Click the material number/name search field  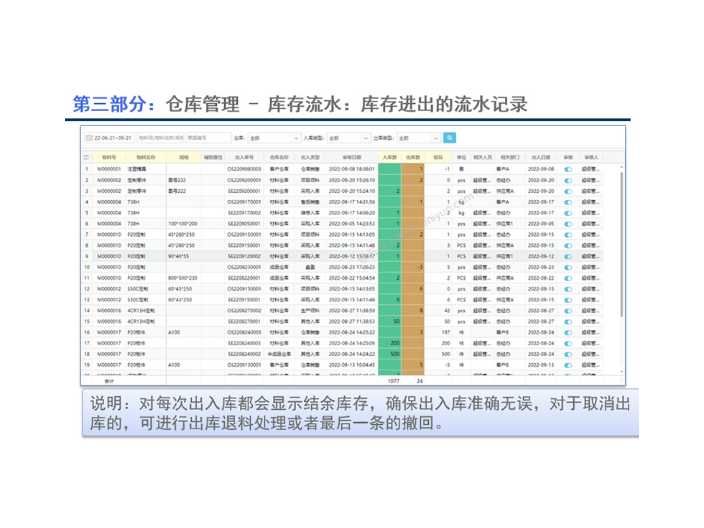[160, 138]
